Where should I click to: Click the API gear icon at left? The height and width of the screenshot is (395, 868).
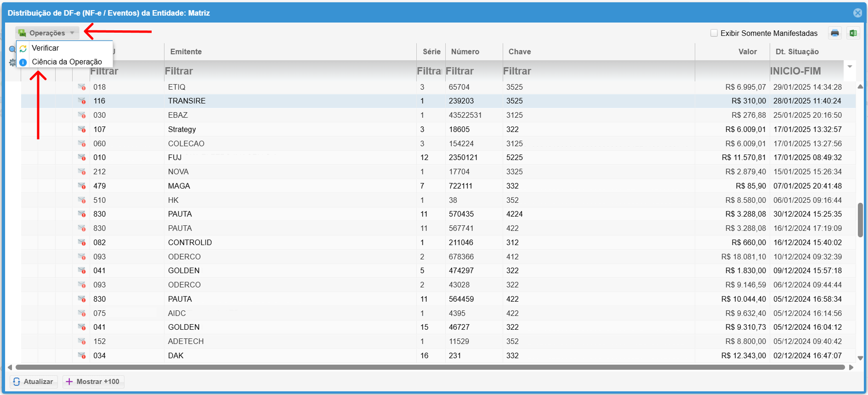12,63
